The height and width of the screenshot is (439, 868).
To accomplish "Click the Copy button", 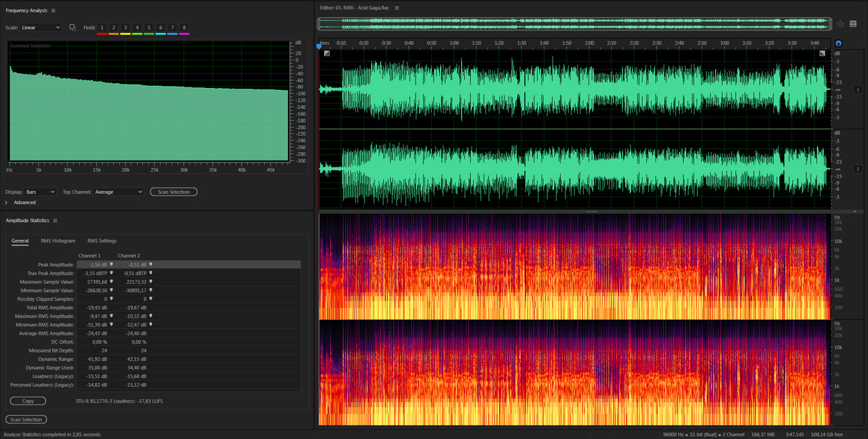I will point(28,401).
